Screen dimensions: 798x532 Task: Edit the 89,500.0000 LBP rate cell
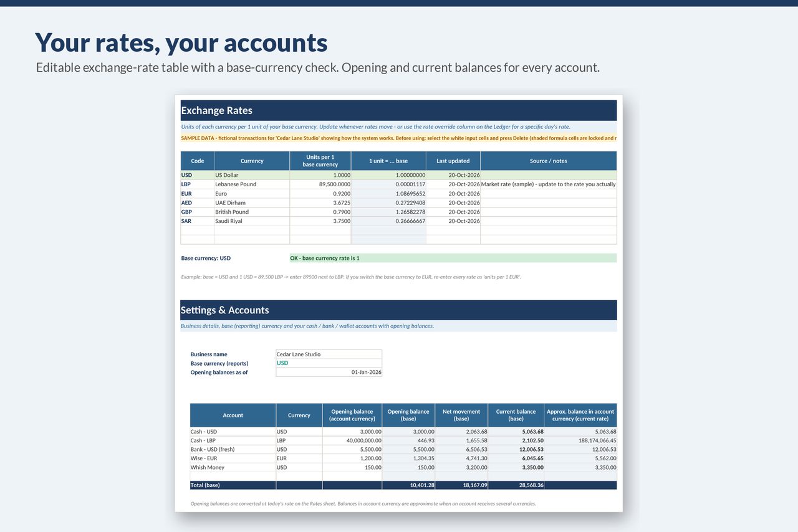coord(320,184)
